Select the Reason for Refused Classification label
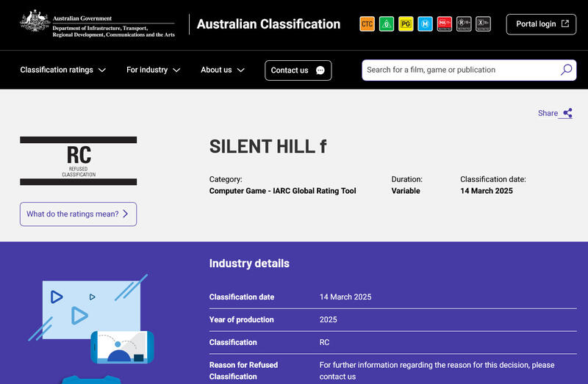The width and height of the screenshot is (588, 384). tap(244, 371)
